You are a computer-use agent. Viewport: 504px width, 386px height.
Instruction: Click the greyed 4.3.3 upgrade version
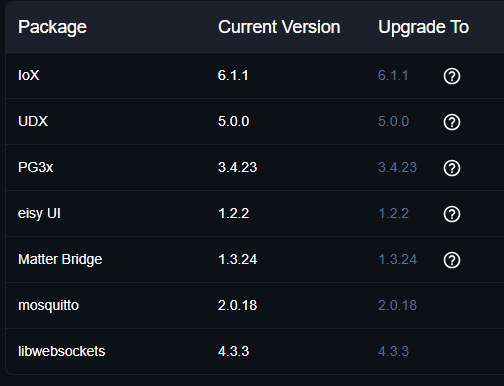(393, 351)
